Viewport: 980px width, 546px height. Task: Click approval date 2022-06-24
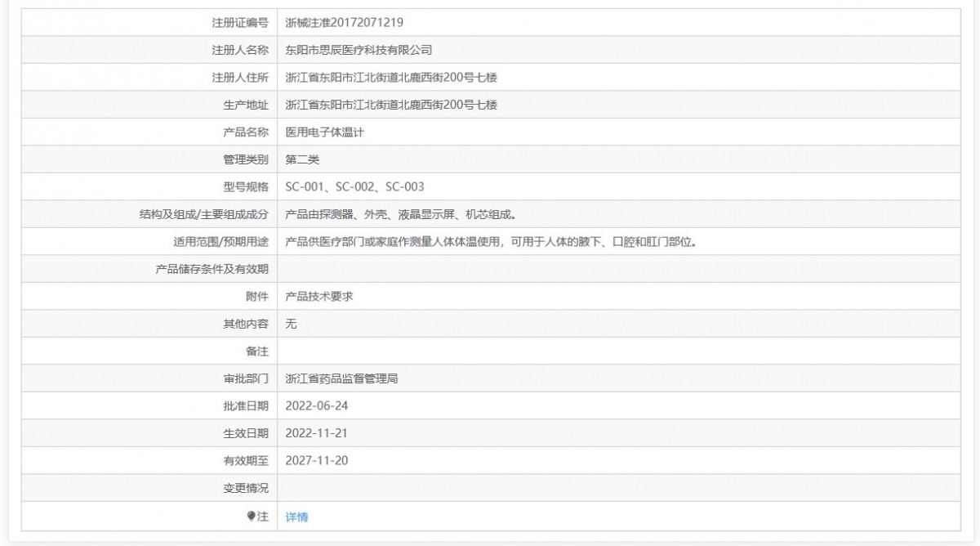pyautogui.click(x=317, y=406)
